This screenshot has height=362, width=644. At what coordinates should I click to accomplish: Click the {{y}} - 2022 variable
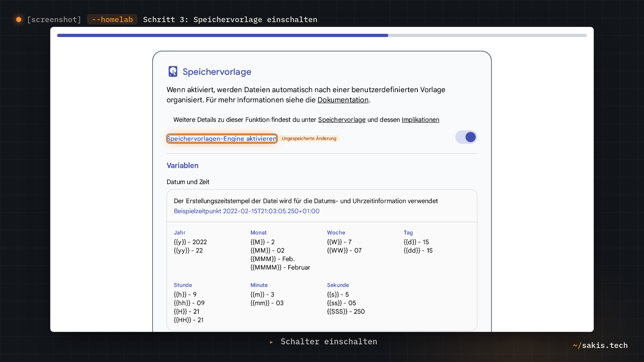click(x=190, y=242)
